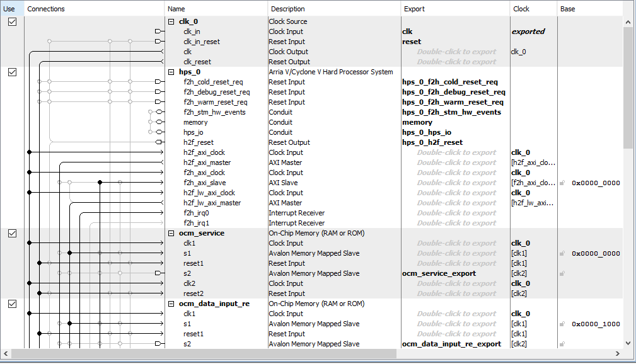This screenshot has width=636, height=364.
Task: Click 'Arria V/Cyclone V Hard Processor System' description
Action: point(330,72)
